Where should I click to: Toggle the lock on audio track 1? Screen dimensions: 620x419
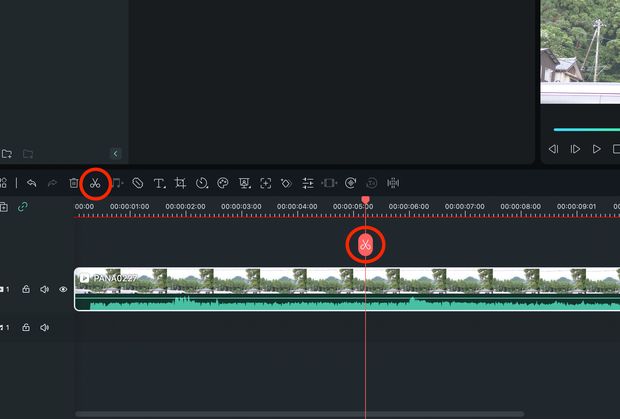tap(26, 327)
